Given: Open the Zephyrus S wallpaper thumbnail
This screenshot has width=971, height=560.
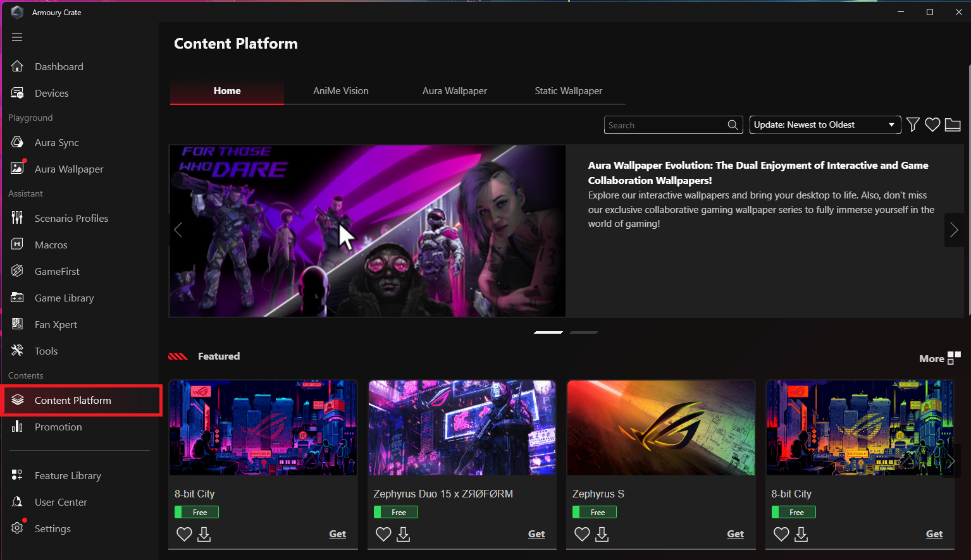Looking at the screenshot, I should pos(661,428).
